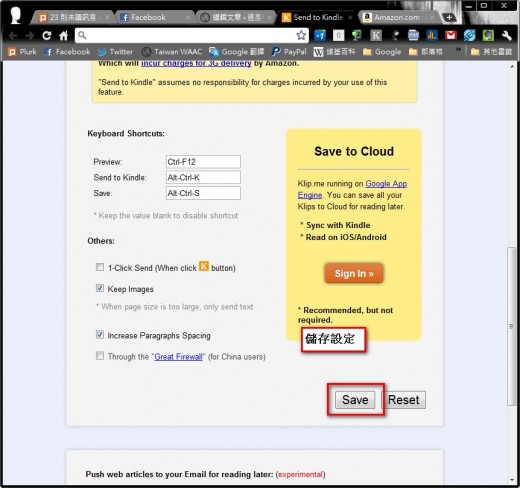Open the Chrome wrench settings menu
The height and width of the screenshot is (488, 520).
coord(506,35)
